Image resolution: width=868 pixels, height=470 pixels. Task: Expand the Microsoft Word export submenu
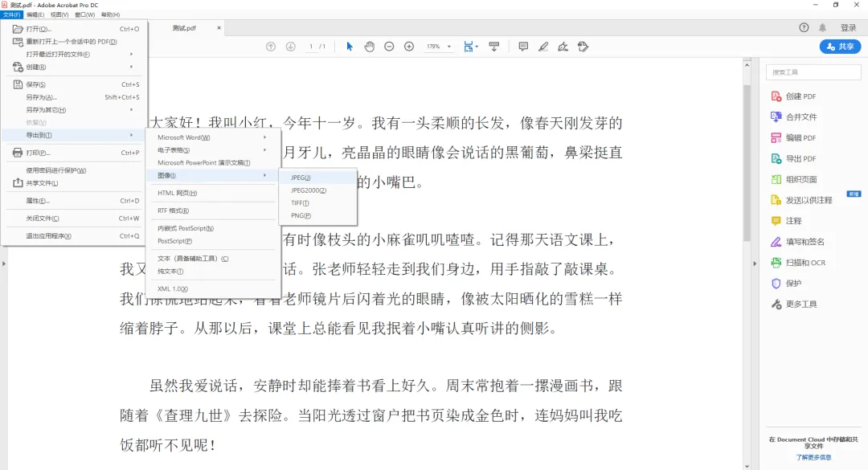[264, 137]
